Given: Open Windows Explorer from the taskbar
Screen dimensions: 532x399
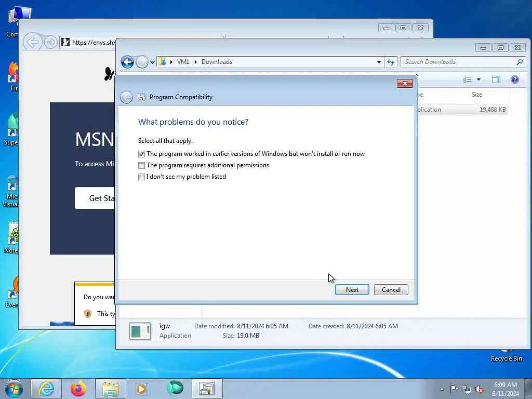Looking at the screenshot, I should click(x=111, y=389).
